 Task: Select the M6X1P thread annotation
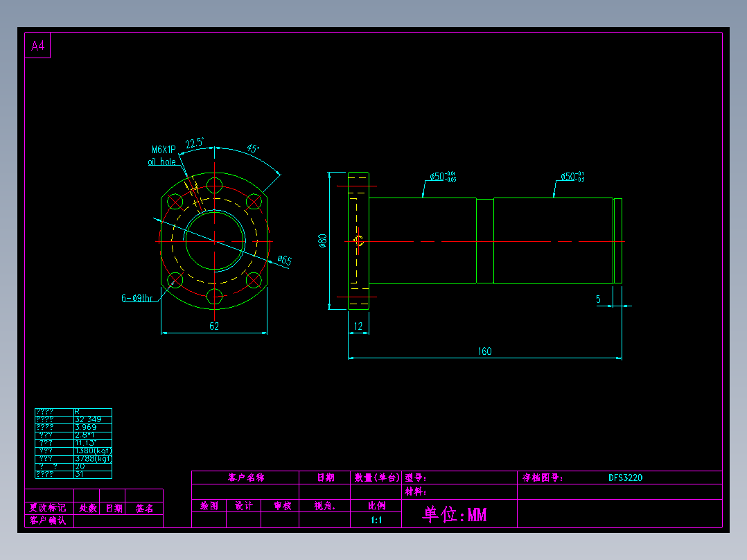tap(164, 150)
